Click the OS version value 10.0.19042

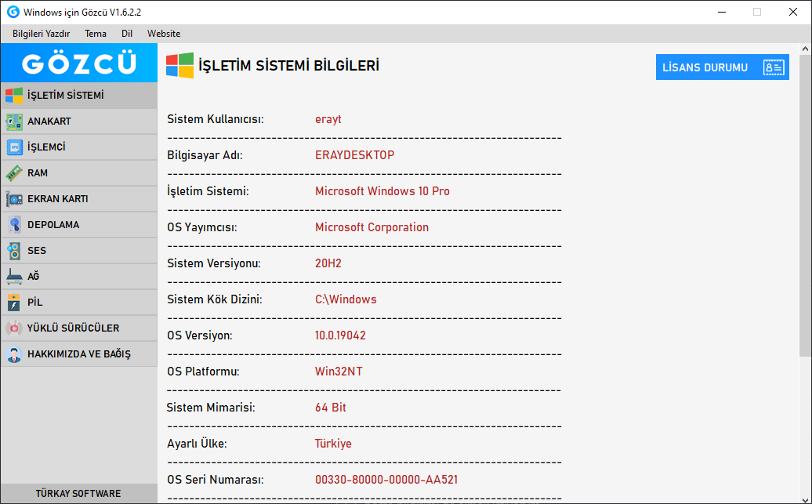[x=340, y=335]
